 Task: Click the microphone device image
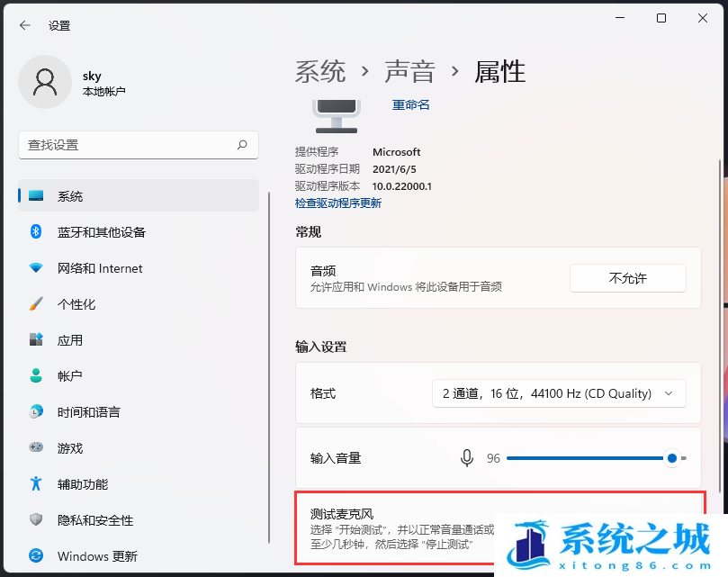[337, 116]
